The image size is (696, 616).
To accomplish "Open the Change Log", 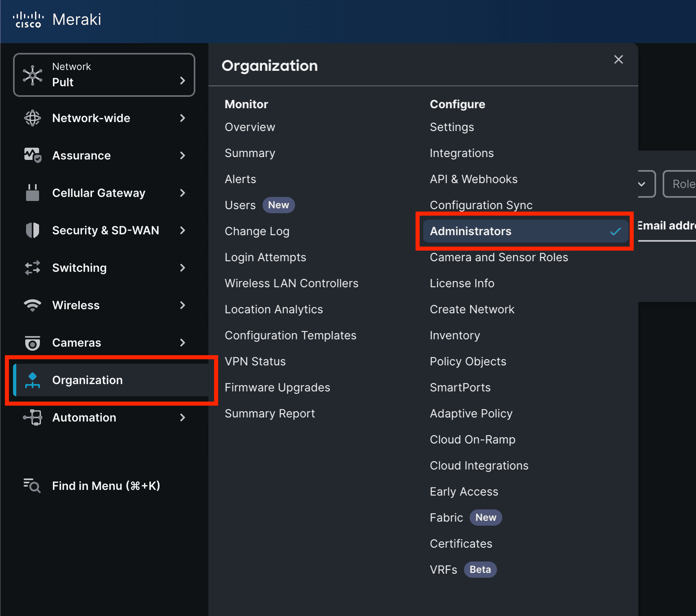I will coord(257,231).
